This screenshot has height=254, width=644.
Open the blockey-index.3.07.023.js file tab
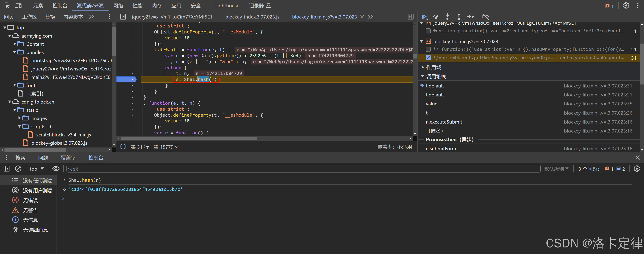click(x=252, y=17)
